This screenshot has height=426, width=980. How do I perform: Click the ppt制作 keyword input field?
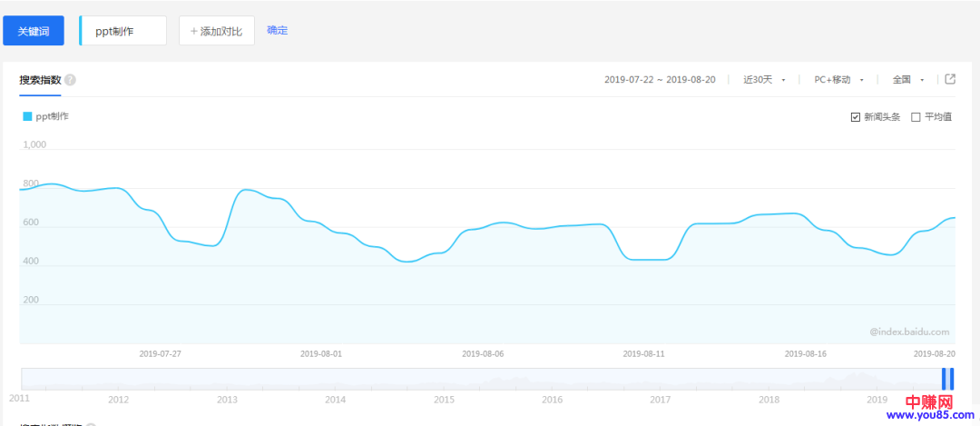(125, 30)
